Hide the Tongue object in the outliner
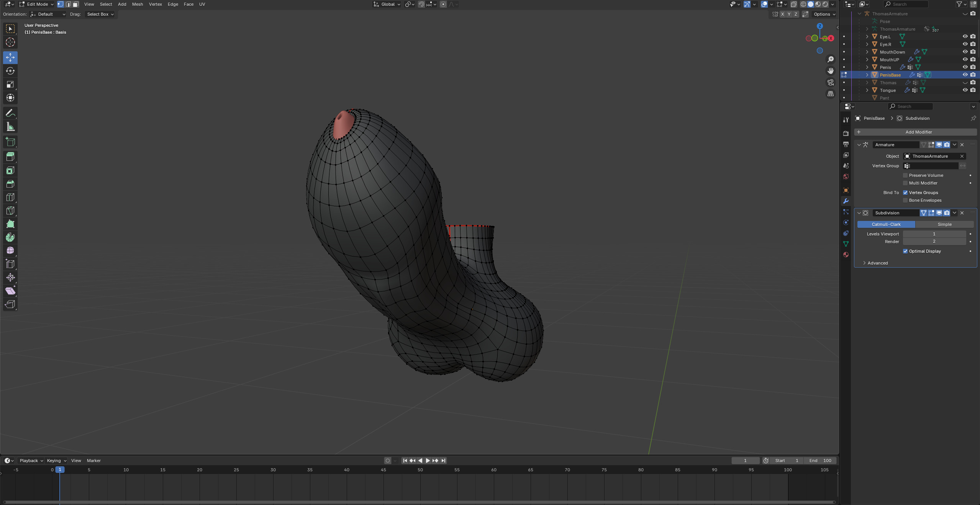 click(965, 90)
